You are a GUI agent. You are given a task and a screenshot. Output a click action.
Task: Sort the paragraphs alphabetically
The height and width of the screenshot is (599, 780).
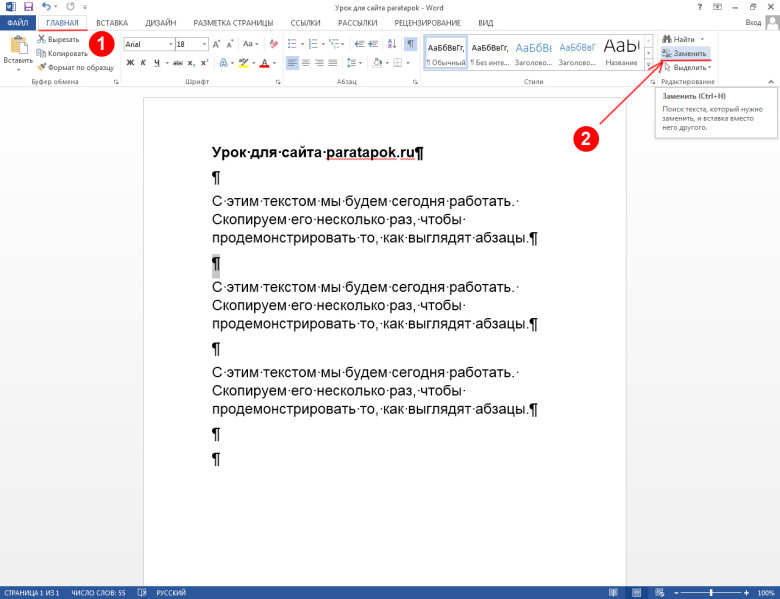(392, 44)
